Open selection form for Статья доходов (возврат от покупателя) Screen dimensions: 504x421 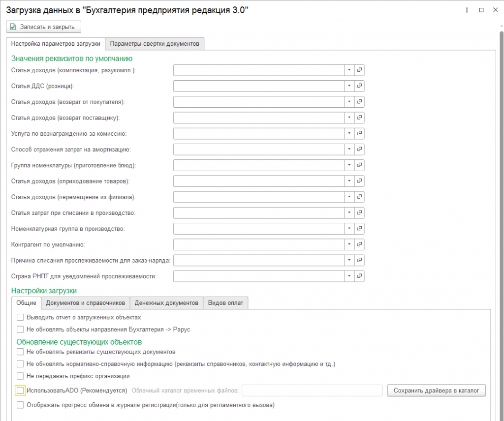coord(359,102)
